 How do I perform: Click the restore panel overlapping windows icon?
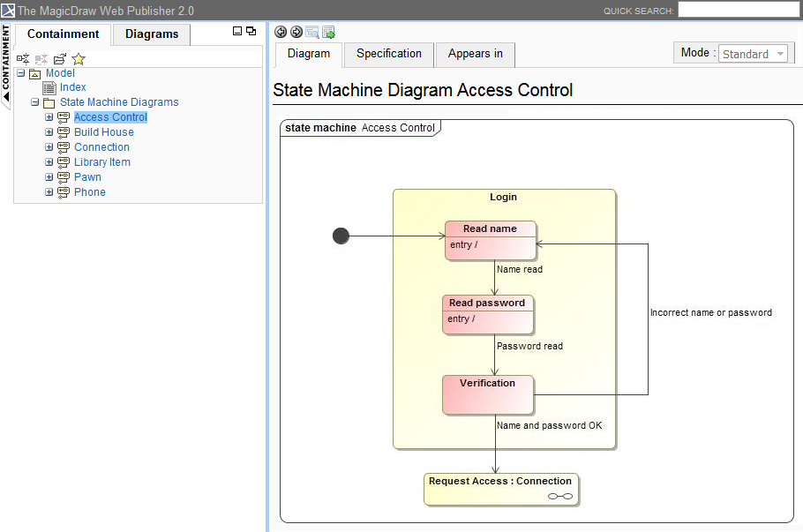(x=251, y=31)
